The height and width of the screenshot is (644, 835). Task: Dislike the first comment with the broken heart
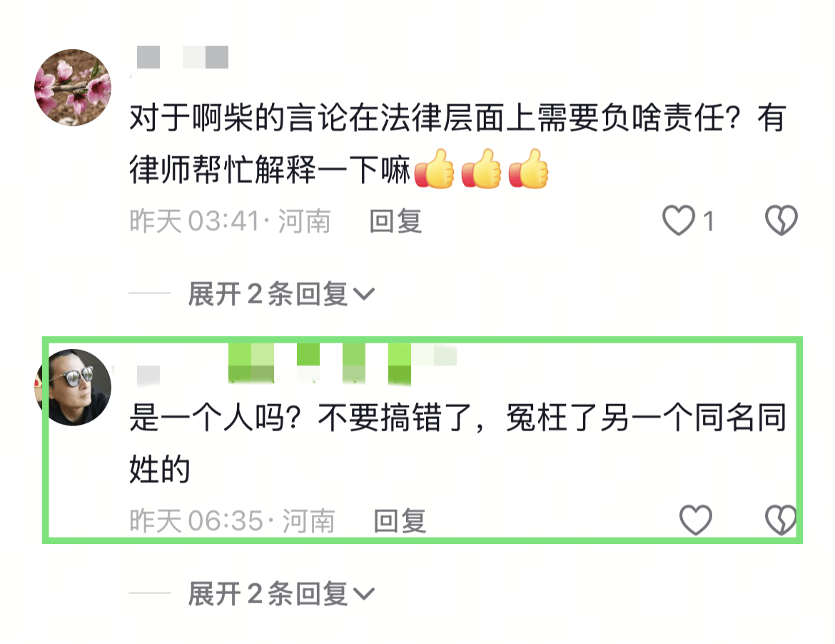tap(781, 220)
